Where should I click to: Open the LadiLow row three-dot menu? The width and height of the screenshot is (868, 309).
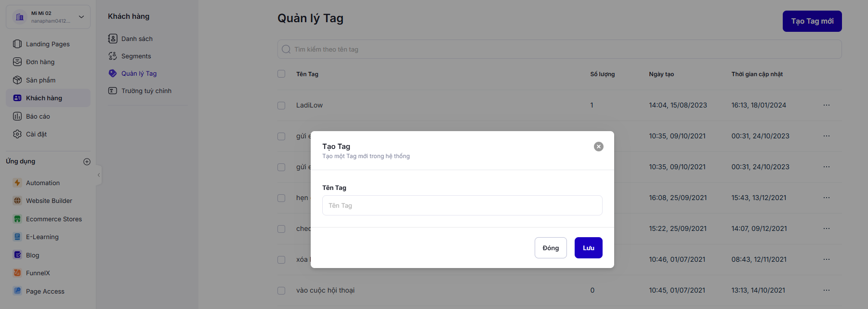pyautogui.click(x=826, y=105)
